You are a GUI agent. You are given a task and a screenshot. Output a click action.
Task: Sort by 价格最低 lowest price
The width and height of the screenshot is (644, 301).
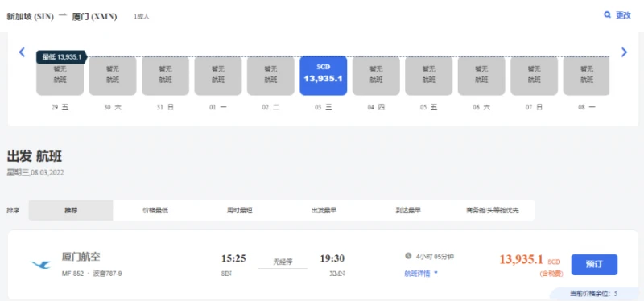155,210
